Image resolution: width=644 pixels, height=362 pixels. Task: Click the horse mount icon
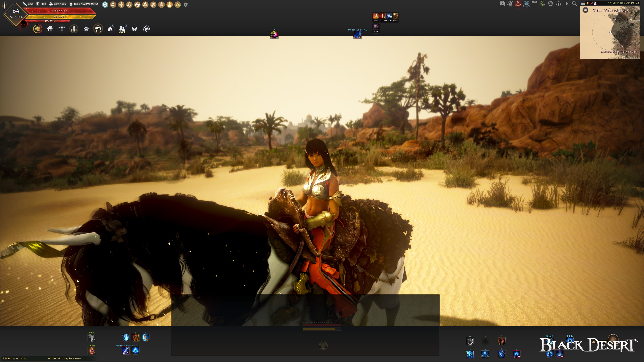coord(37,29)
